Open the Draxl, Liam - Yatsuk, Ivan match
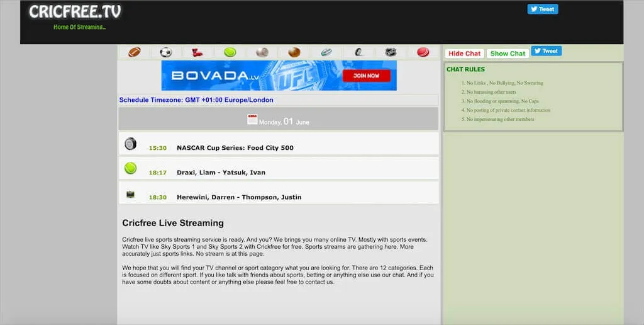 click(221, 173)
